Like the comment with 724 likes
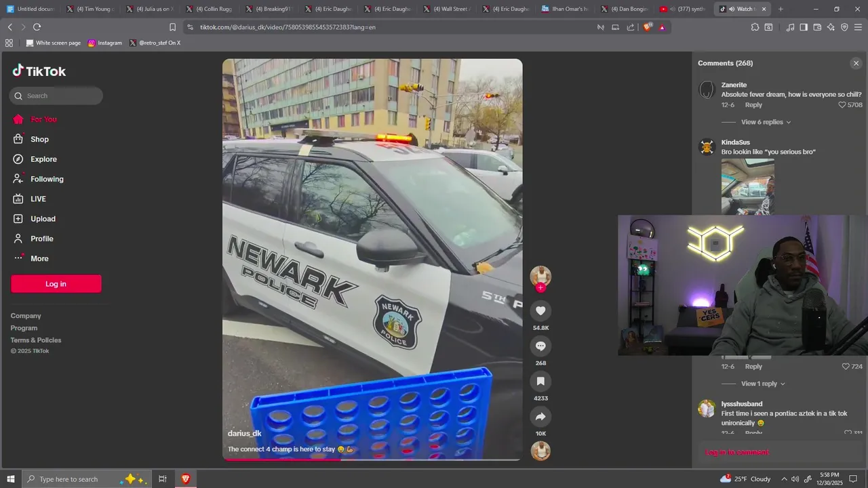 [x=846, y=367]
